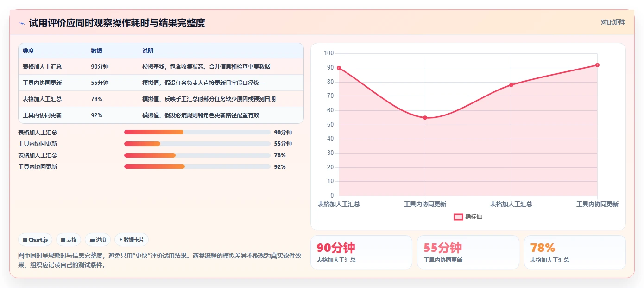Click the description about 必填规则和角色更新路径

tap(201, 115)
